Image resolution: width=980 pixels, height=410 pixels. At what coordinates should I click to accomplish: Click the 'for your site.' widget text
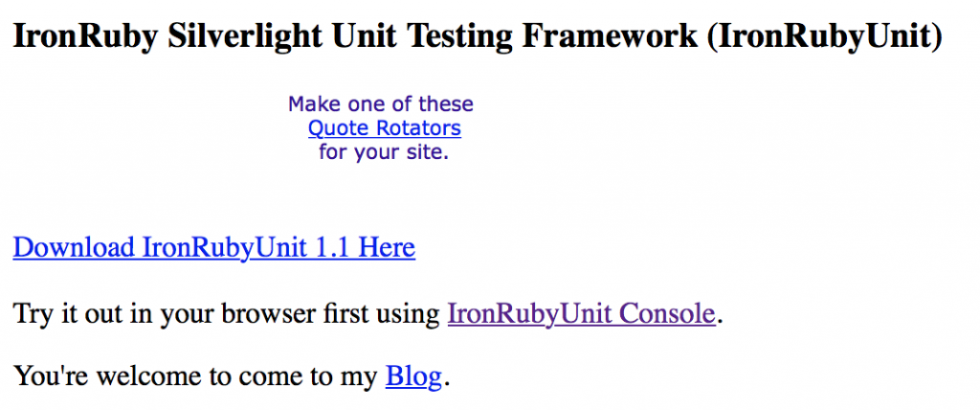tap(384, 152)
